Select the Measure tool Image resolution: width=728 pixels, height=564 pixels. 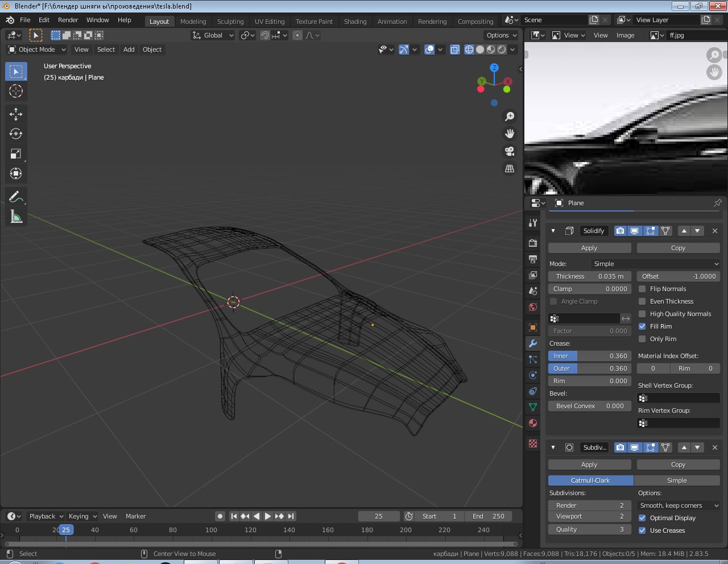pyautogui.click(x=16, y=217)
